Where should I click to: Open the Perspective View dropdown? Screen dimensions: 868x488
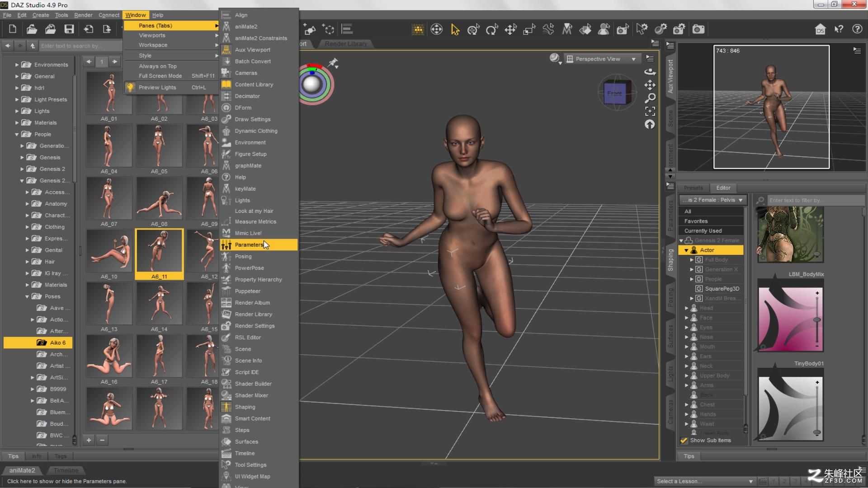(x=602, y=59)
